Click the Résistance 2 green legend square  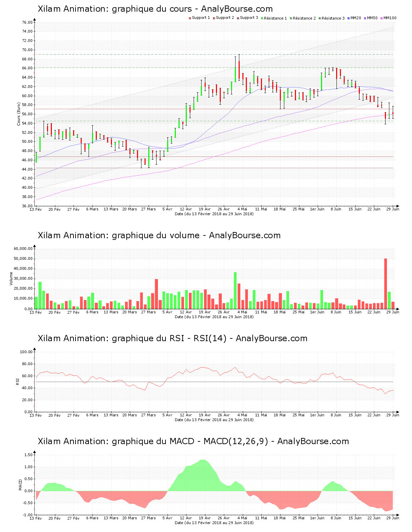291,18
